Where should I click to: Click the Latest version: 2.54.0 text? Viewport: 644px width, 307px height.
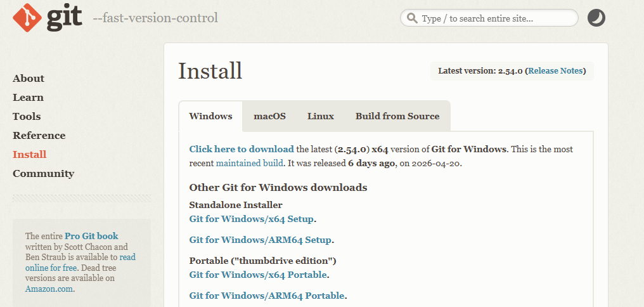click(480, 70)
